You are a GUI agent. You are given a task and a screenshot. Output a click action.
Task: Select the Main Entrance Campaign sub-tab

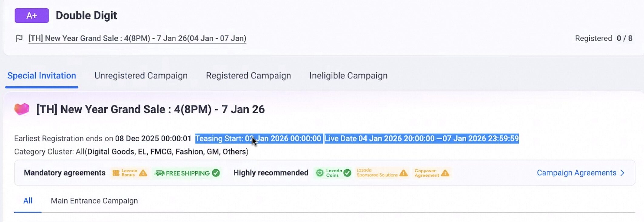tap(94, 201)
